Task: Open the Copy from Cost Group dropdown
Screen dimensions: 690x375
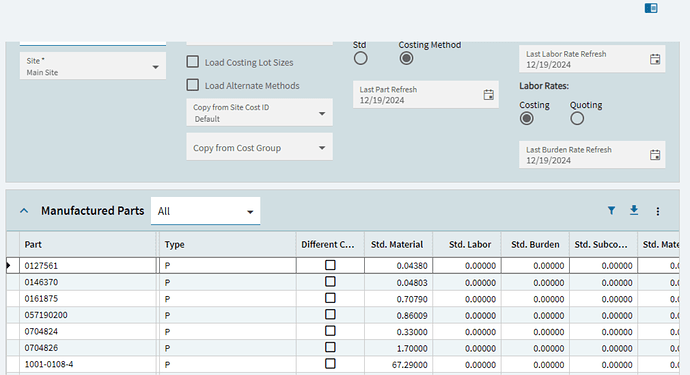Action: [x=259, y=147]
